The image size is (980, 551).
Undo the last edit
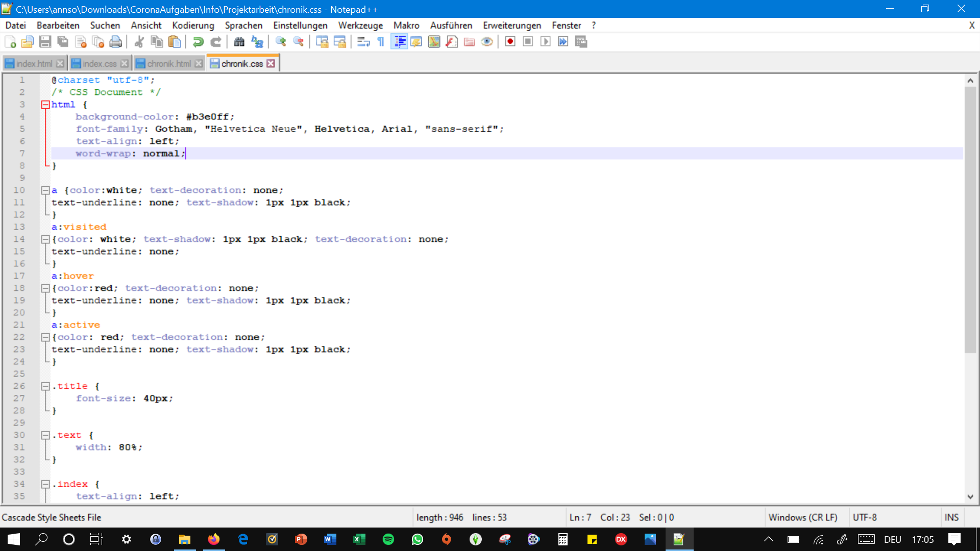(198, 41)
